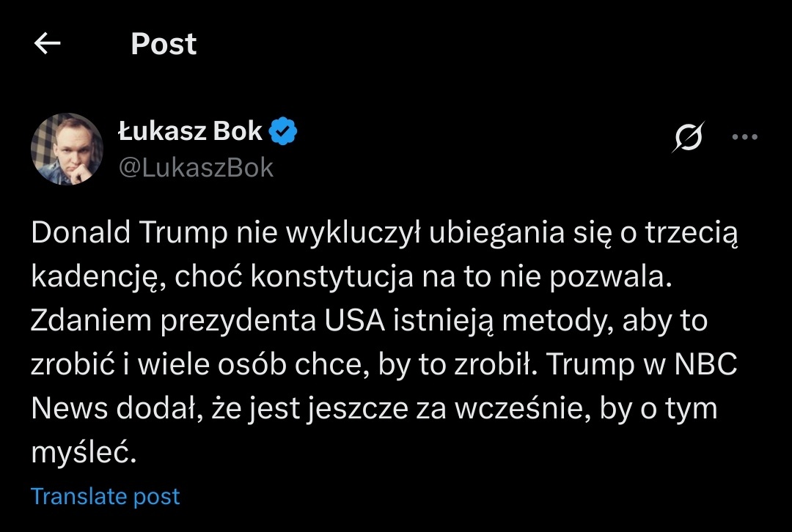
Task: Tap the back arrow
Action: 48,45
